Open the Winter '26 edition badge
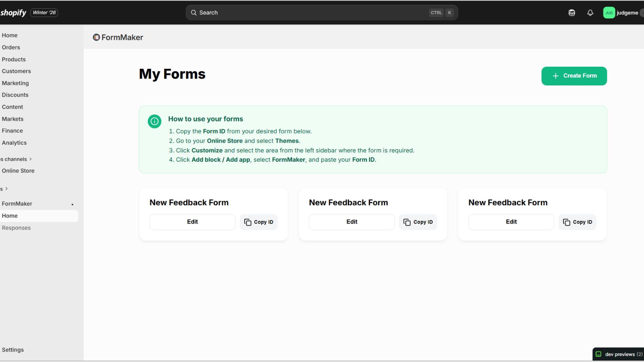644x362 pixels. click(44, 13)
